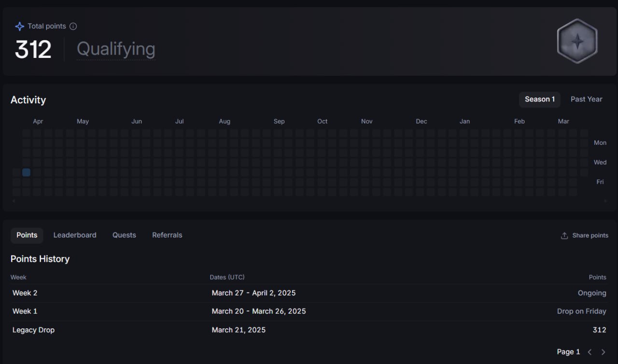The image size is (618, 364).
Task: Click the Fri weekday label
Action: [600, 182]
